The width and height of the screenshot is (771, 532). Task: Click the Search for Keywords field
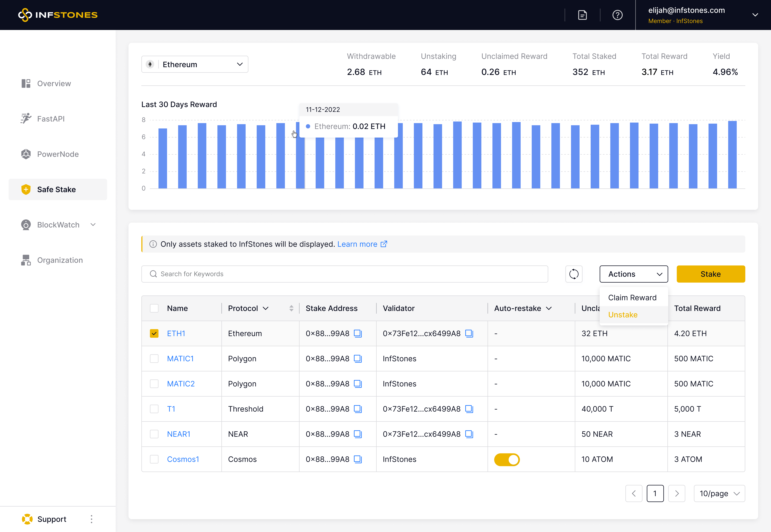pyautogui.click(x=345, y=274)
